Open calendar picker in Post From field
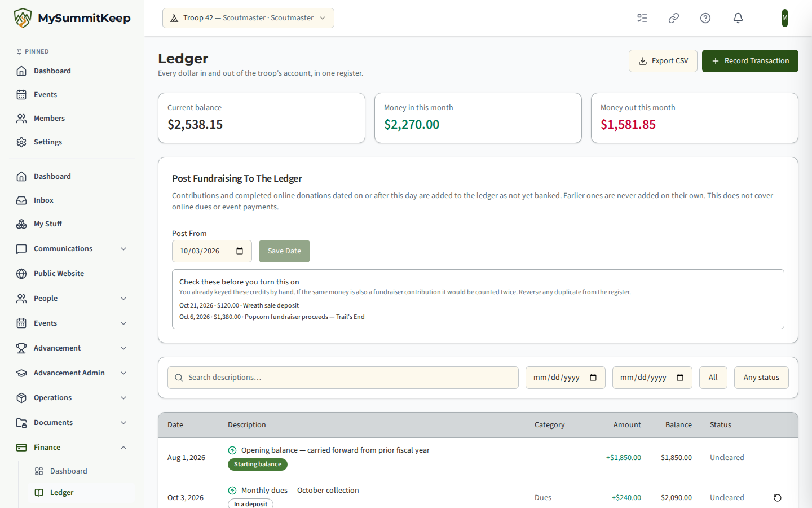The height and width of the screenshot is (508, 812). [x=240, y=251]
